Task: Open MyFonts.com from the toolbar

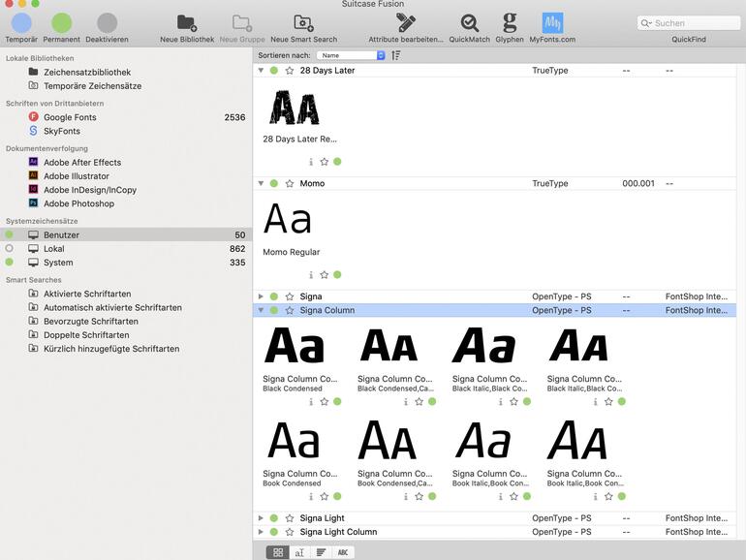Action: pos(552,23)
